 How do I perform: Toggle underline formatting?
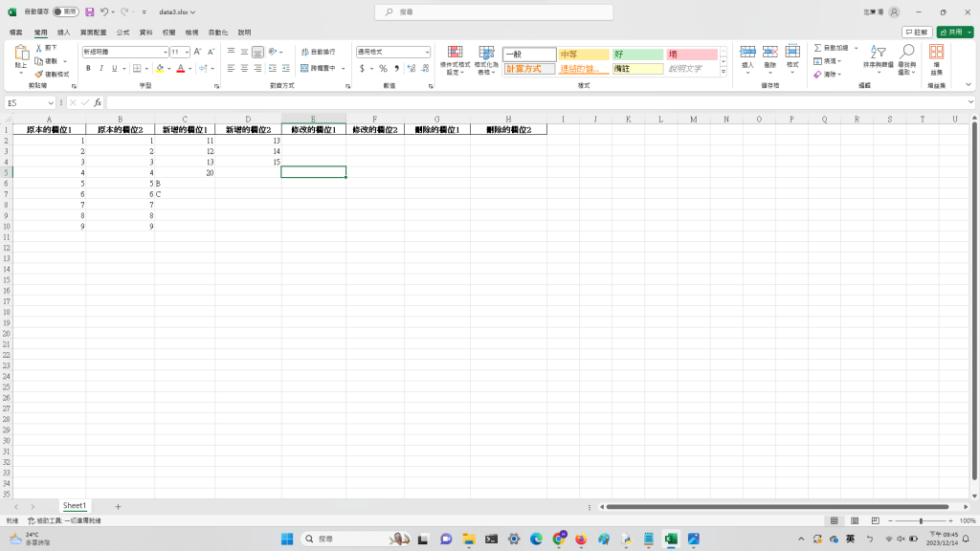[x=115, y=68]
